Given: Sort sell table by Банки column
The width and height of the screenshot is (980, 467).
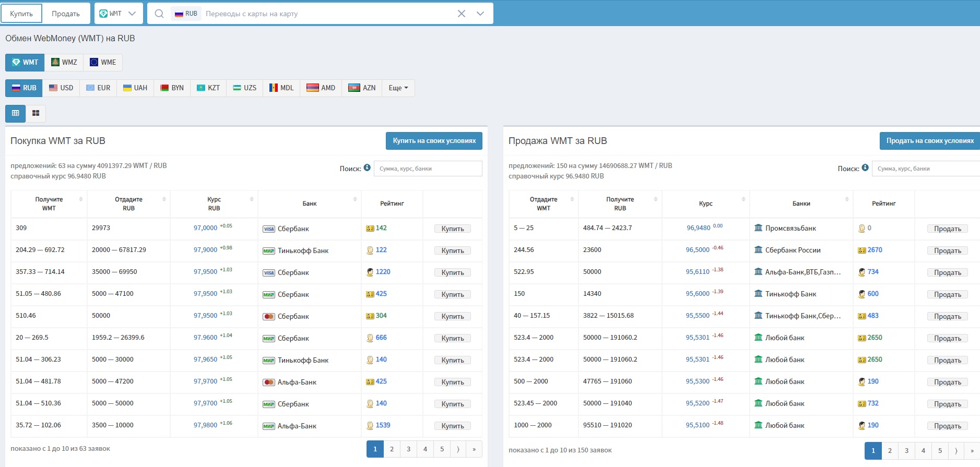Looking at the screenshot, I should (801, 203).
